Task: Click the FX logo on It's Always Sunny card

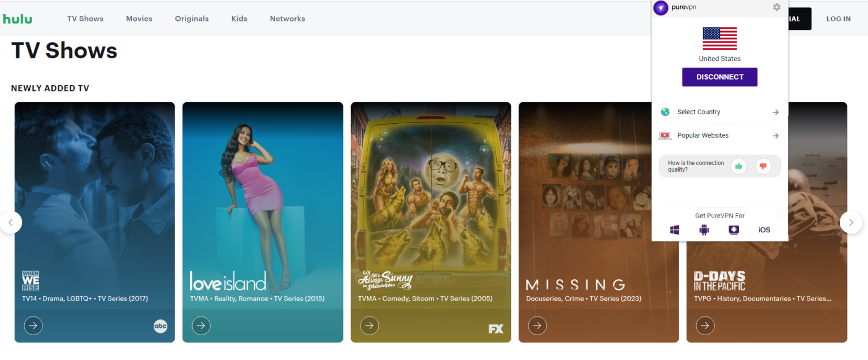Action: 496,328
